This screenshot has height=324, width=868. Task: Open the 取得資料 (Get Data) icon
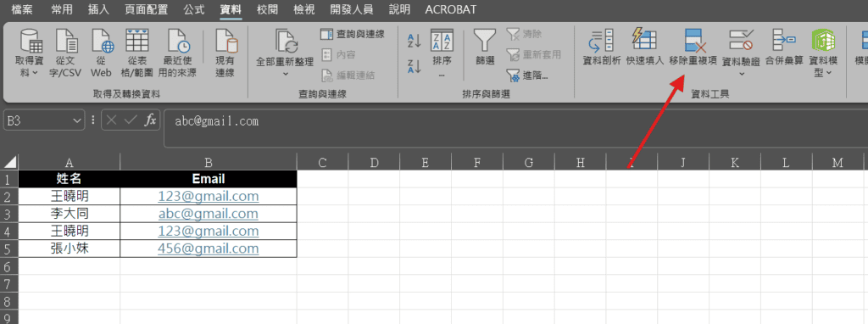(x=31, y=41)
